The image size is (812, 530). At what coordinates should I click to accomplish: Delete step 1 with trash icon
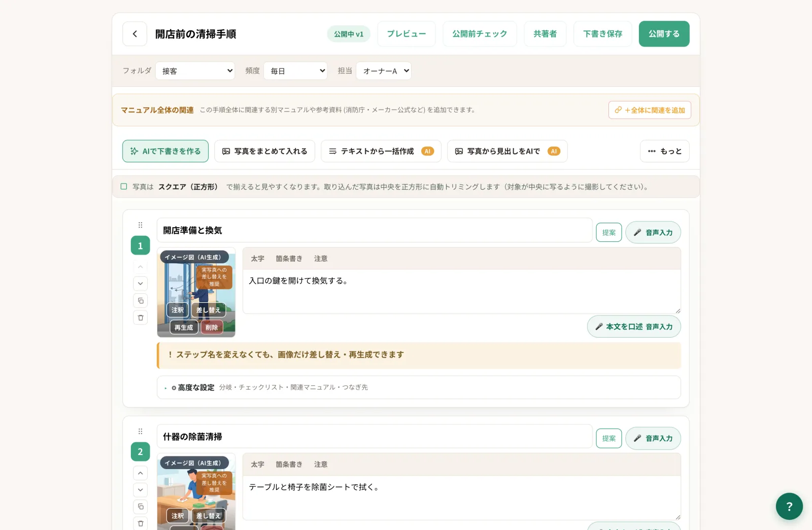click(141, 318)
